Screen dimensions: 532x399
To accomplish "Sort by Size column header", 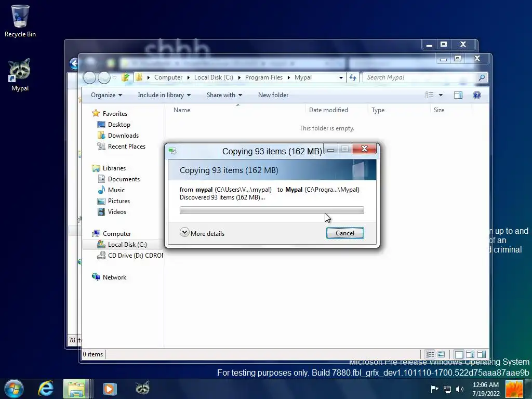I will tap(451, 110).
